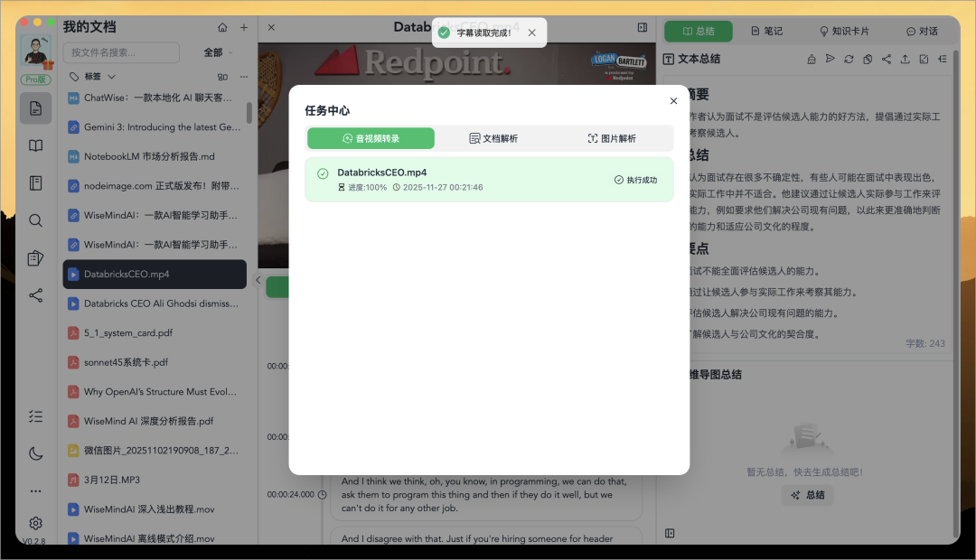Toggle dark mode moon icon
This screenshot has width=976, height=560.
[x=35, y=453]
